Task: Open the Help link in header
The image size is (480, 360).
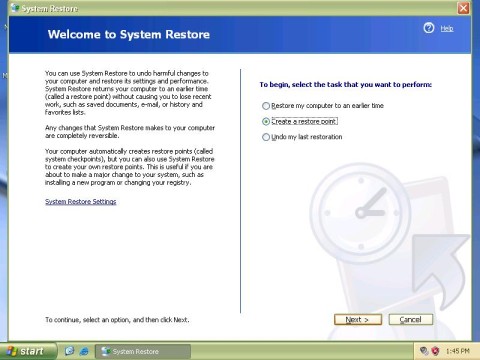Action: [x=447, y=29]
